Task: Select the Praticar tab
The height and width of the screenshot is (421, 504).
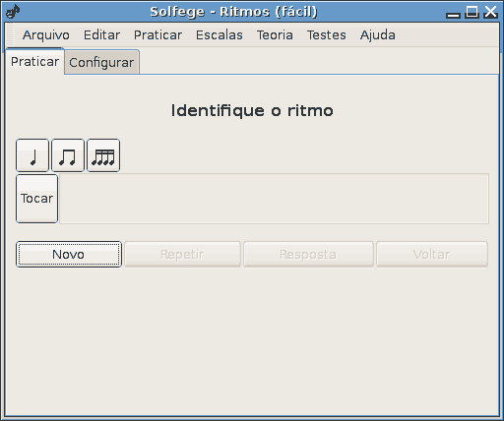Action: 34,62
